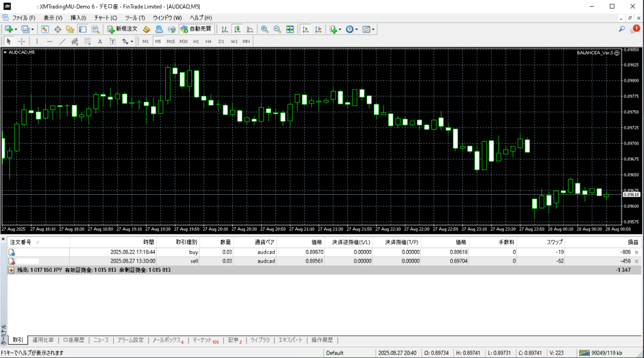The width and height of the screenshot is (644, 358).
Task: Select the buy order time 2025.08.22 17:18:44
Action: point(133,252)
